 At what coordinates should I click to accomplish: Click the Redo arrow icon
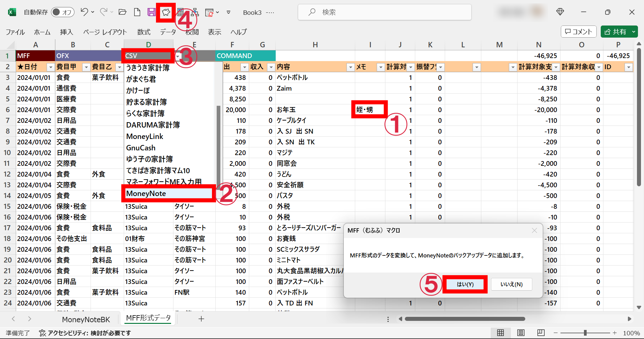pos(104,12)
